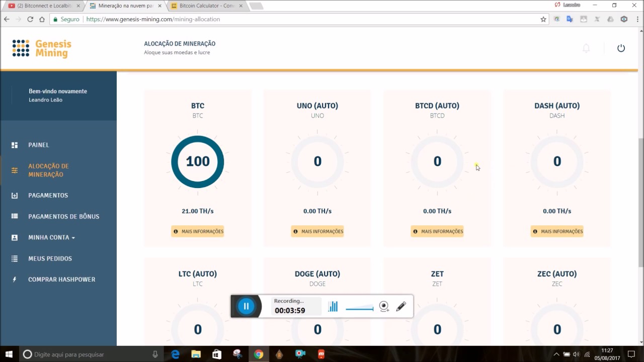Click the UNO allocation dial showing 0
Viewport: 644px width, 362px height.
pos(317,161)
